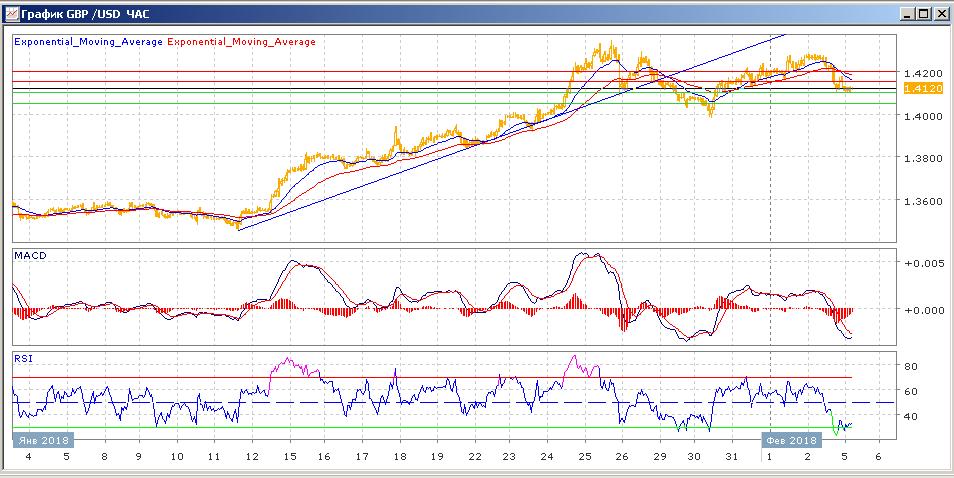
Task: Click the orange current price tag 1.4120
Action: coord(919,89)
